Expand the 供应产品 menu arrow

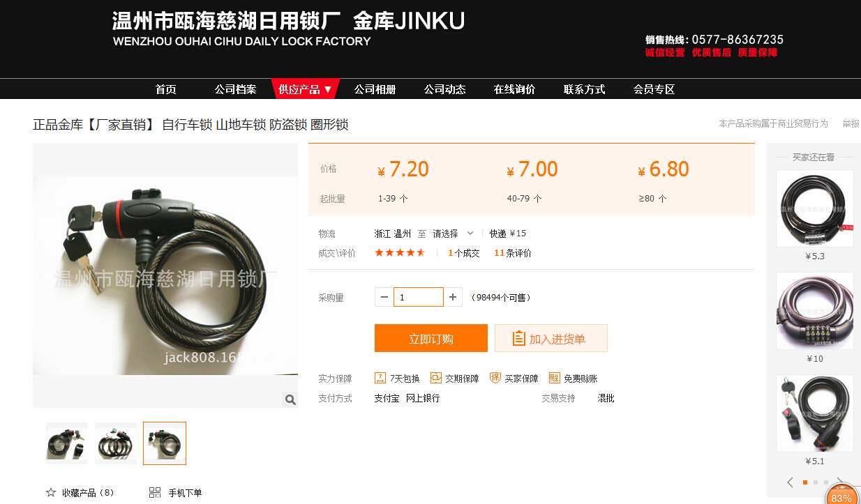coord(328,89)
